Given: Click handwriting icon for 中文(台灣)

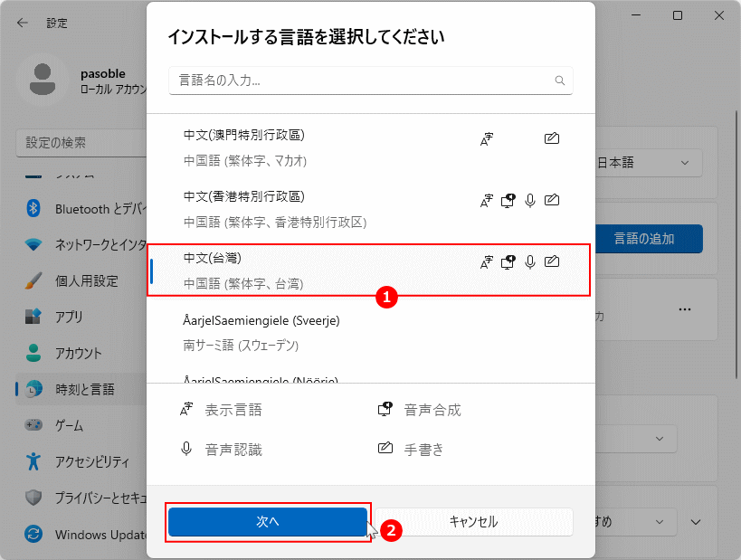Looking at the screenshot, I should 552,261.
